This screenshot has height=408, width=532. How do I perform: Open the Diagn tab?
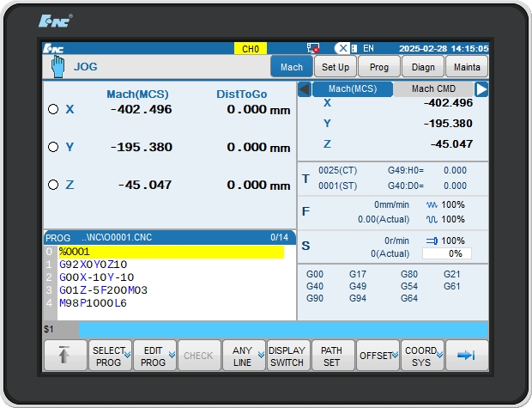click(x=423, y=67)
